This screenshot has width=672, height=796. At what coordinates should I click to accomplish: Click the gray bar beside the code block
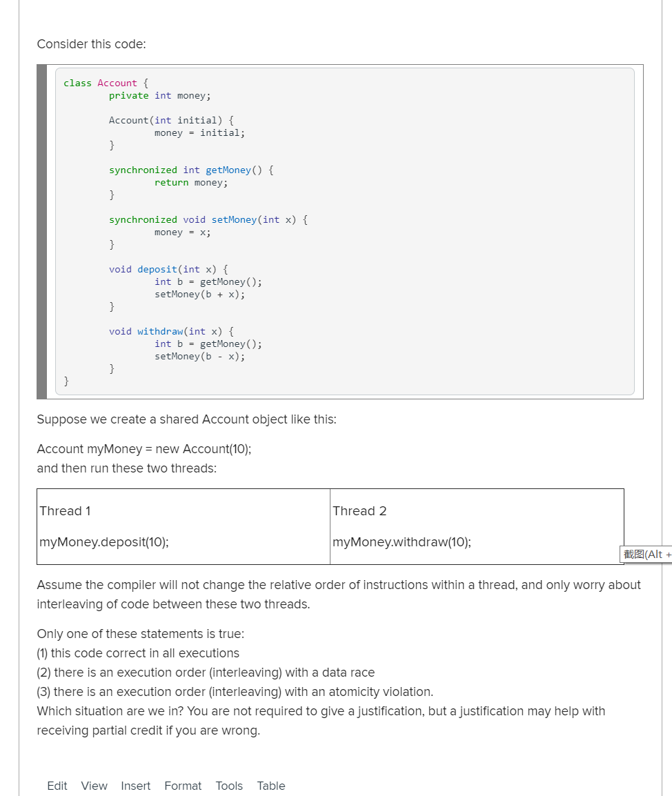click(42, 231)
